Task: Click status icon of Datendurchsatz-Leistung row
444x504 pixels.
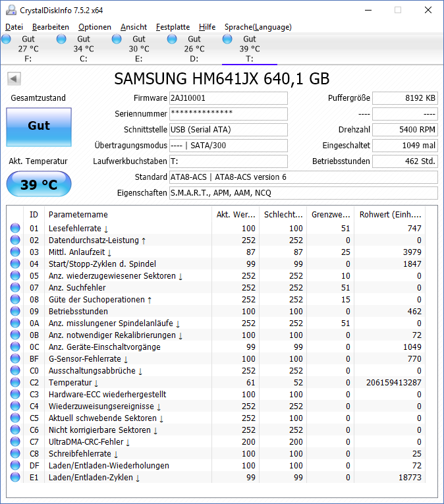Action: (x=15, y=240)
